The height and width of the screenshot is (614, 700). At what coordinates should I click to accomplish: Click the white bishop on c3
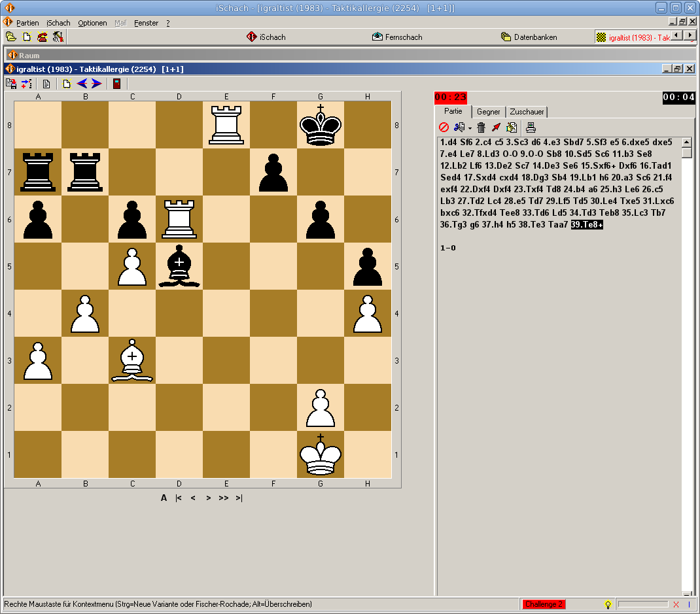click(132, 360)
